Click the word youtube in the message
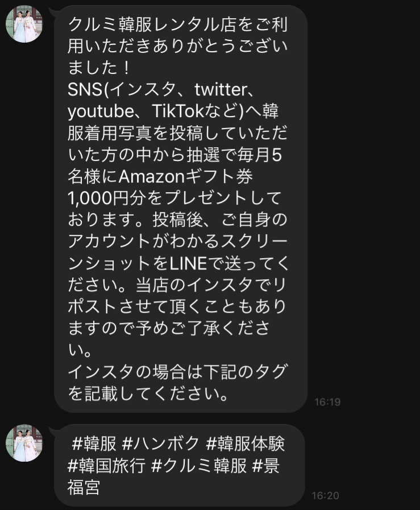The image size is (420, 510). click(x=101, y=111)
